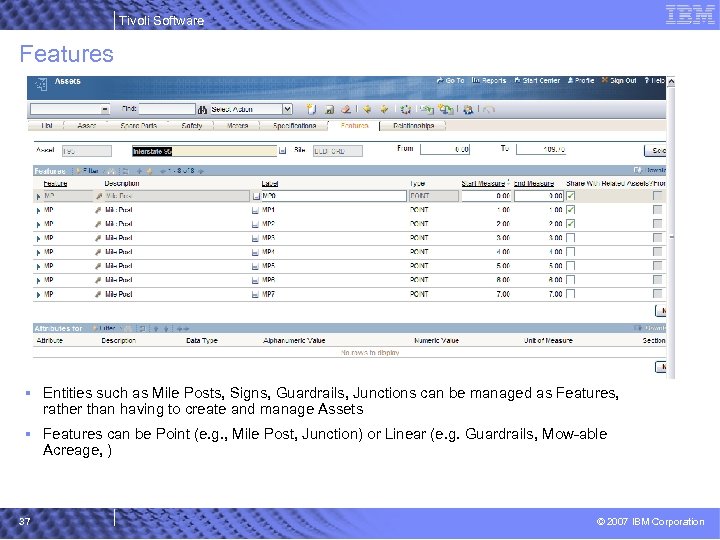The height and width of the screenshot is (540, 720).
Task: Expand the MP4 feature row
Action: [x=39, y=253]
